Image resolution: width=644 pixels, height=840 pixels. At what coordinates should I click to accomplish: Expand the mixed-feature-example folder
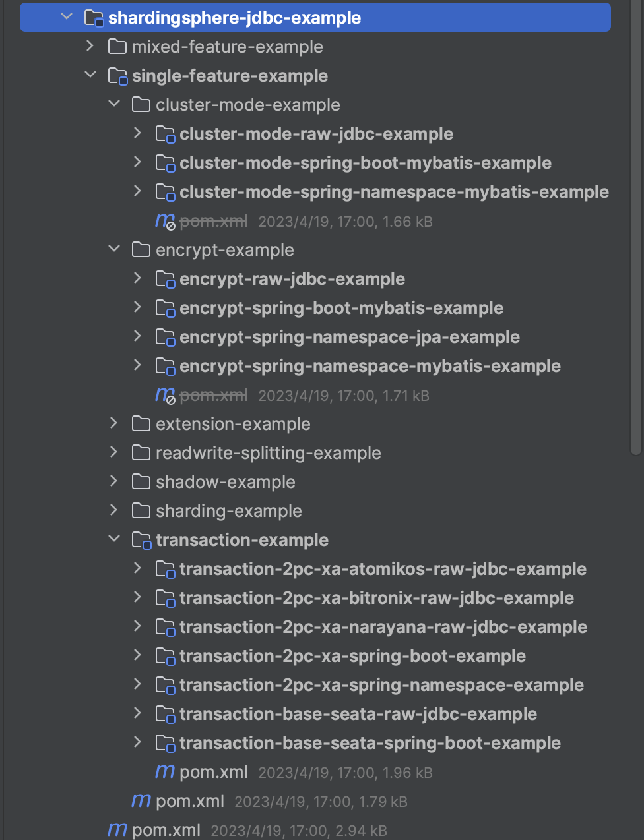90,46
